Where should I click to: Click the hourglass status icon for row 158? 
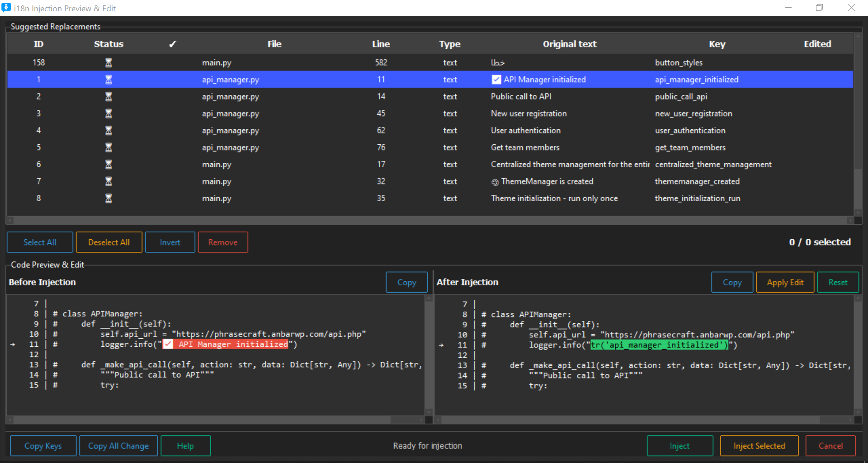tap(108, 62)
